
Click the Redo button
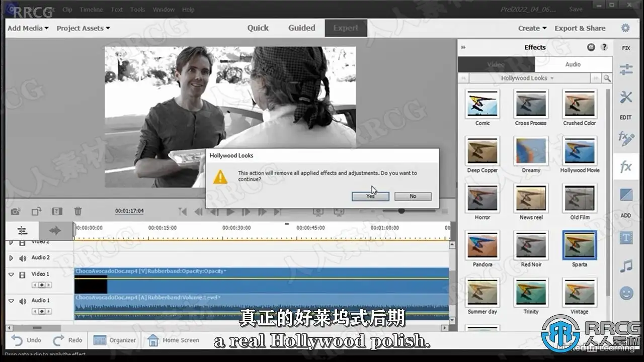(67, 340)
